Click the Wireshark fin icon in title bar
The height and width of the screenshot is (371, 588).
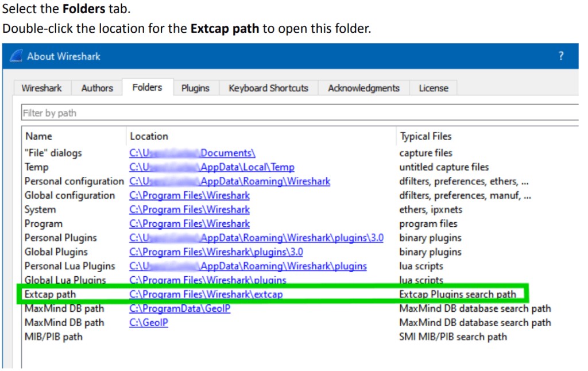(x=17, y=56)
